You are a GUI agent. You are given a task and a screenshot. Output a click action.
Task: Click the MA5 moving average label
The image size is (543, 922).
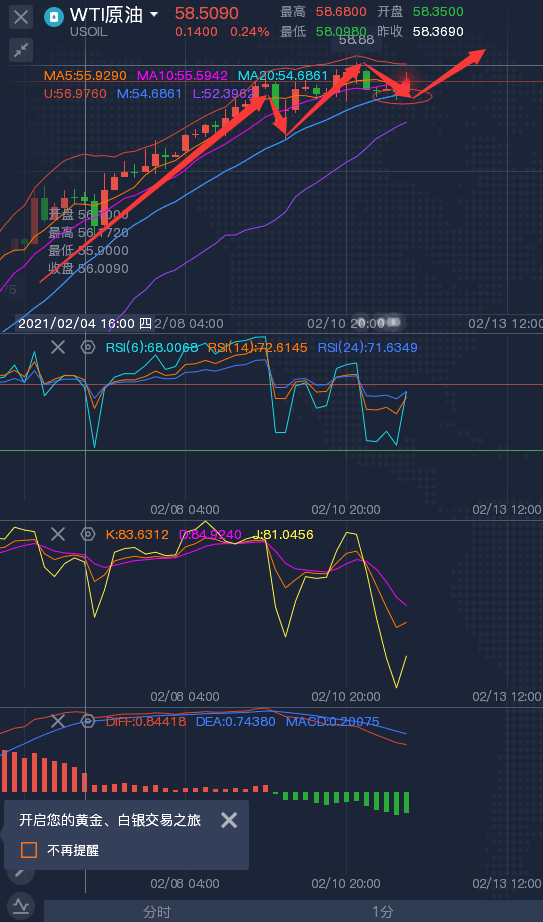tap(85, 75)
